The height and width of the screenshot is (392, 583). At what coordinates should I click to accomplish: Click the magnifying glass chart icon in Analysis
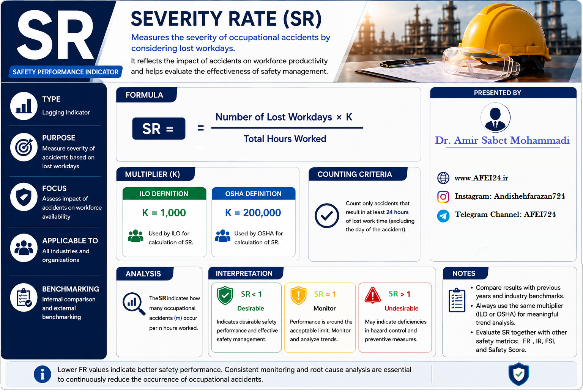pos(134,304)
